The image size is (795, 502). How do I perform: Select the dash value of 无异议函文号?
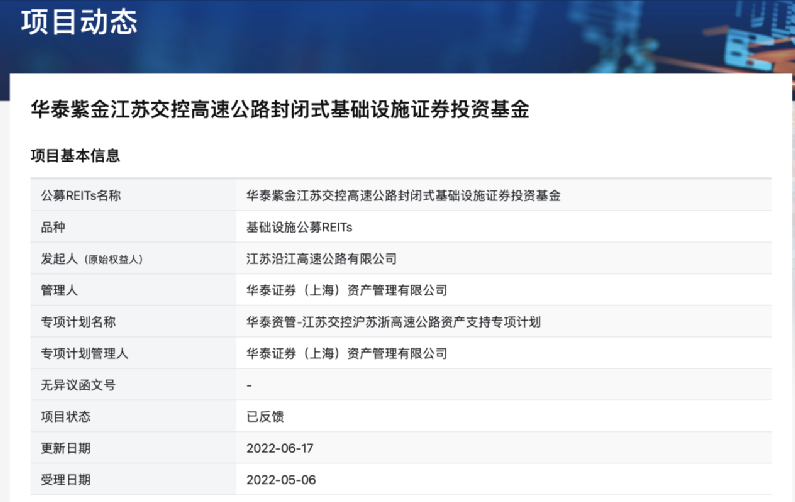pyautogui.click(x=249, y=385)
